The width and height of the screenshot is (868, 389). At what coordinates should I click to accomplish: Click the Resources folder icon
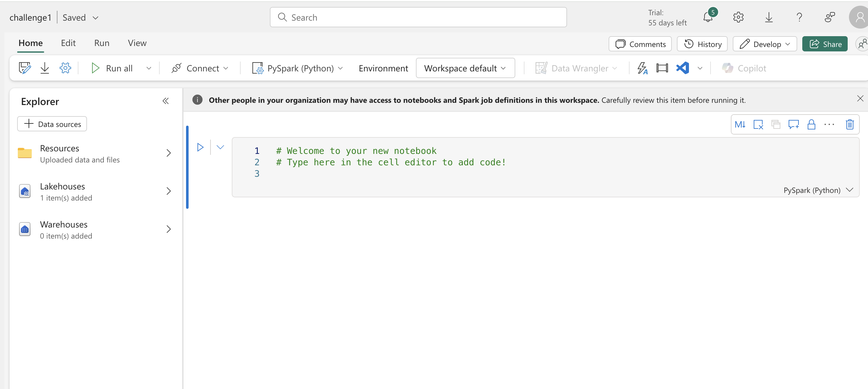coord(24,153)
